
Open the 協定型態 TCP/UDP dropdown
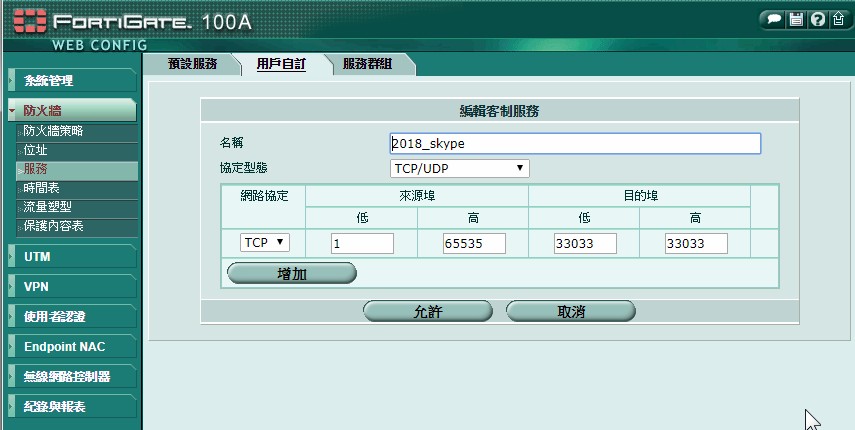click(x=459, y=168)
